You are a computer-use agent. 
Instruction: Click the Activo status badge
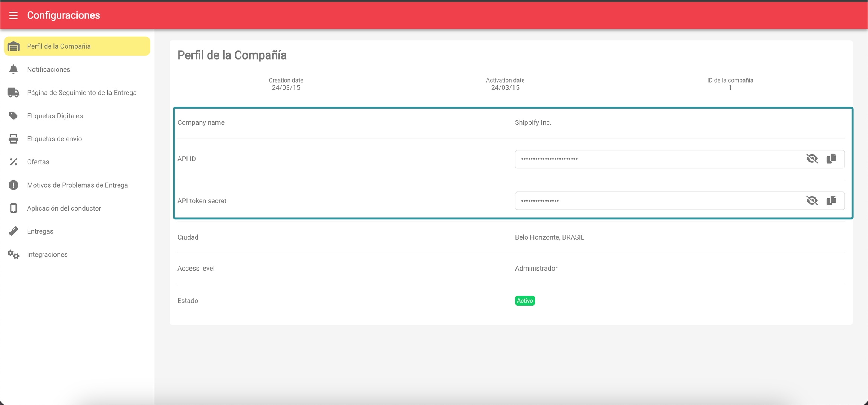(x=524, y=301)
